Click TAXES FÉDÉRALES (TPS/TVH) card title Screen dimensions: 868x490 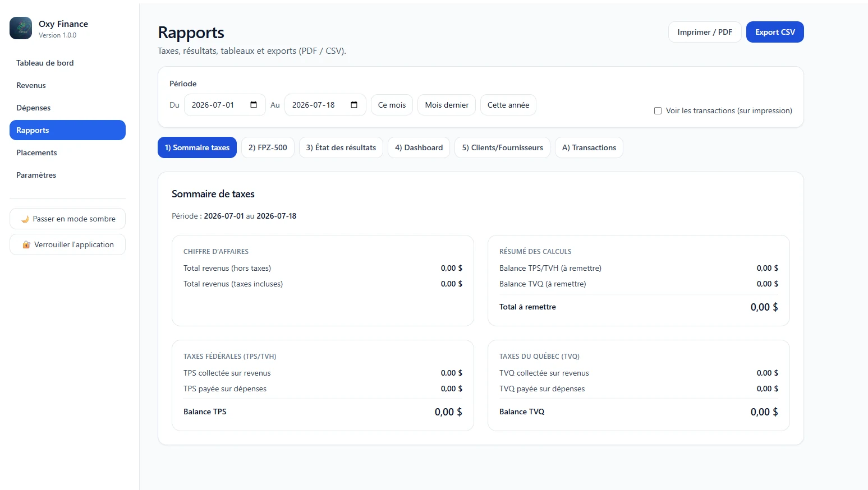point(230,357)
